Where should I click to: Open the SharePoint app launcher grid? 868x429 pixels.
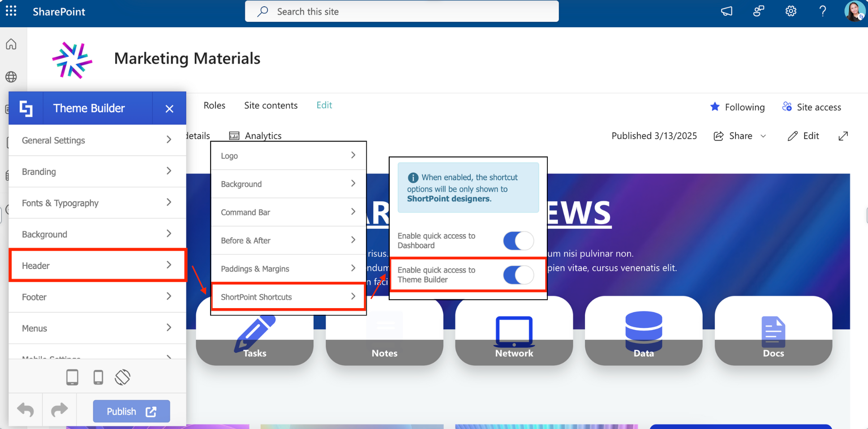[x=11, y=11]
